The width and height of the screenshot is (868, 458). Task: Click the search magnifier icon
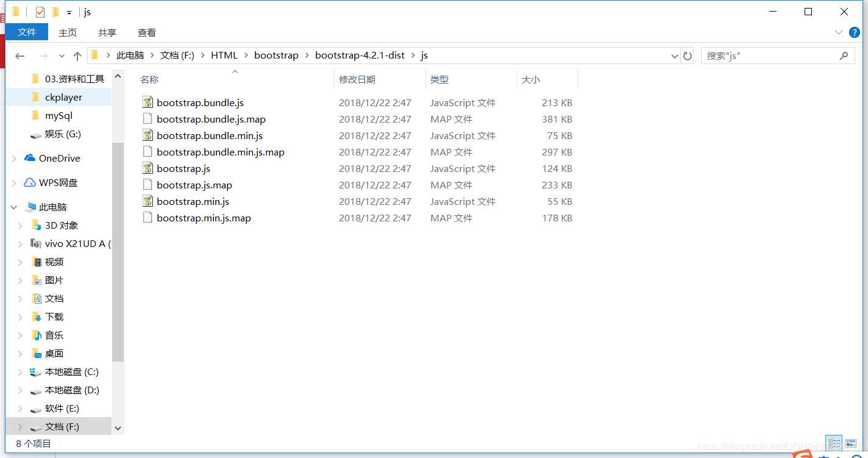(844, 55)
